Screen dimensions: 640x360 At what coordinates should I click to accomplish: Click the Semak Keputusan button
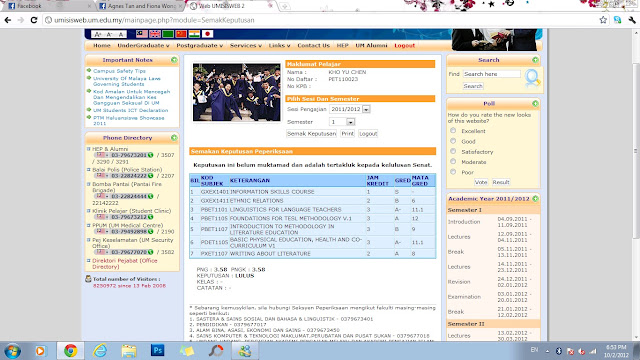pyautogui.click(x=311, y=133)
